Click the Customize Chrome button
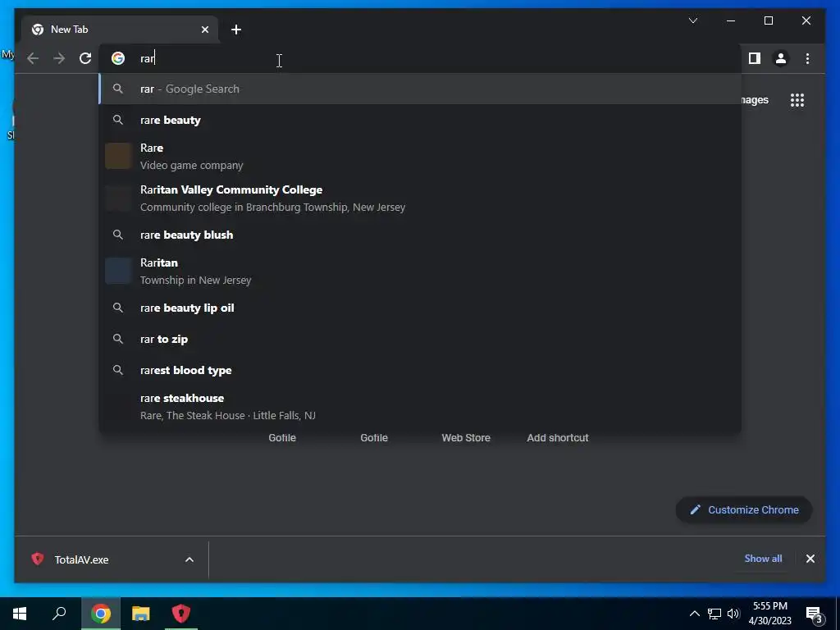This screenshot has height=630, width=840. [744, 510]
